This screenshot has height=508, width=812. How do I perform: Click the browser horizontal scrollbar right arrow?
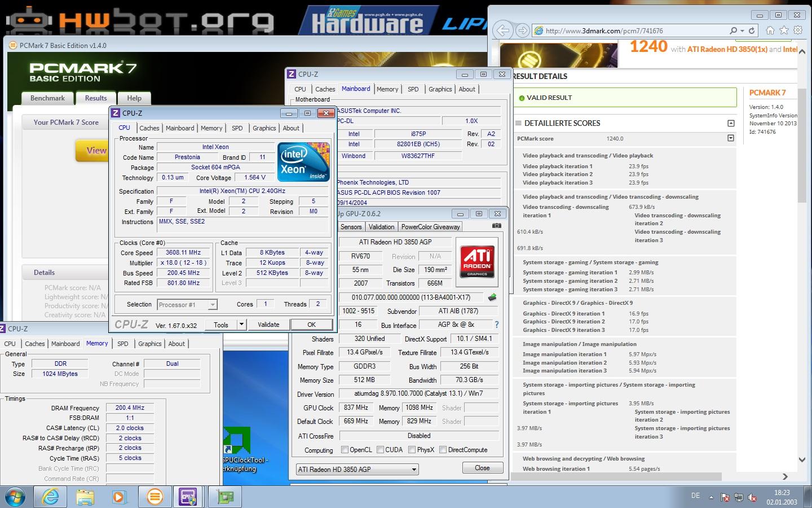[785, 477]
